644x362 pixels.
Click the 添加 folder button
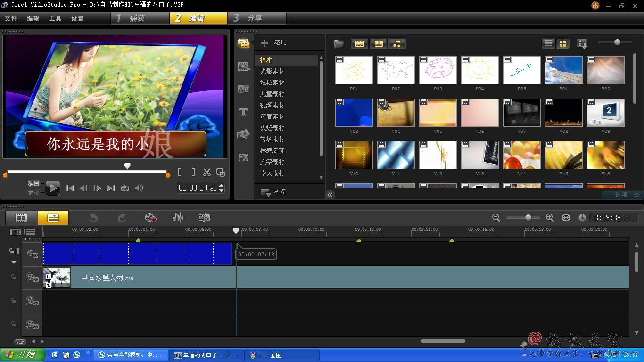(x=274, y=43)
